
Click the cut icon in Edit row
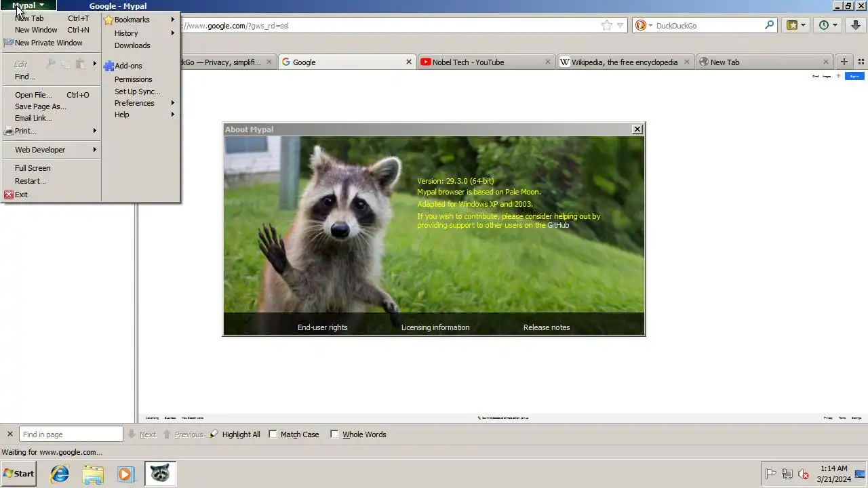[x=51, y=64]
